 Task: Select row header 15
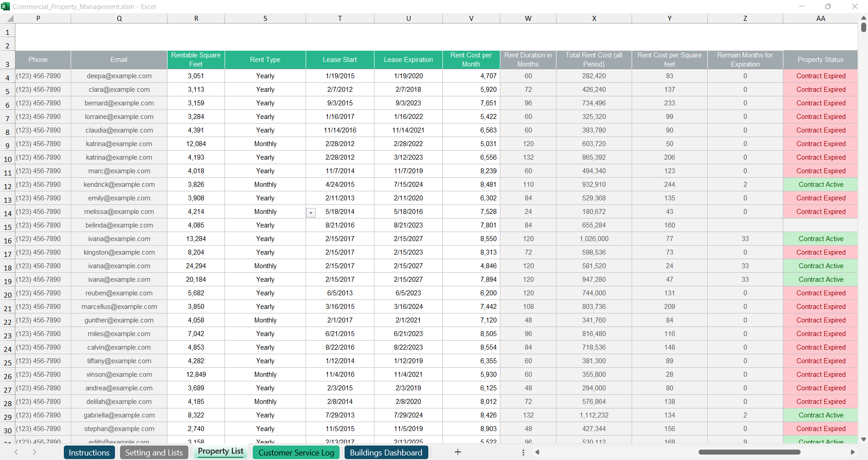8,226
